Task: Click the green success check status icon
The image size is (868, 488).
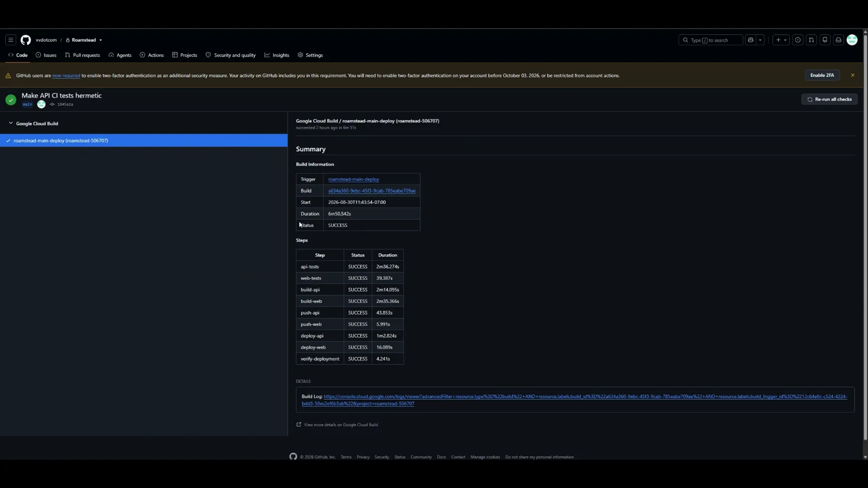Action: pos(11,100)
